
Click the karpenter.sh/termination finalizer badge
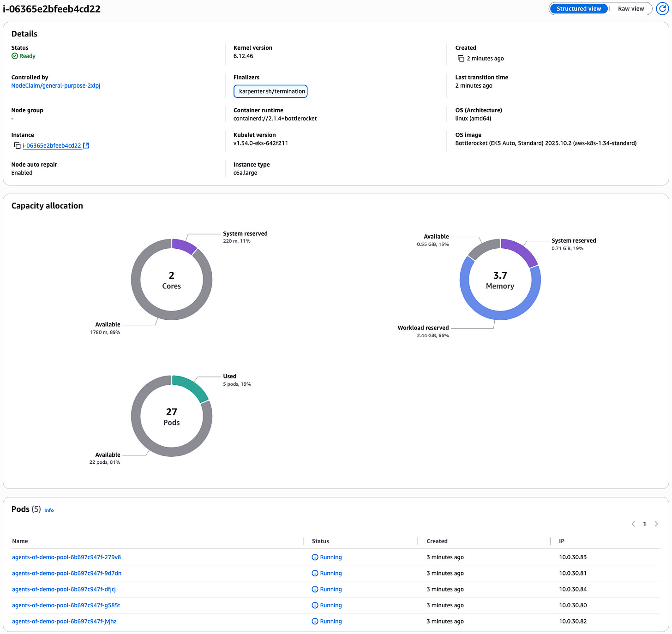[x=270, y=91]
